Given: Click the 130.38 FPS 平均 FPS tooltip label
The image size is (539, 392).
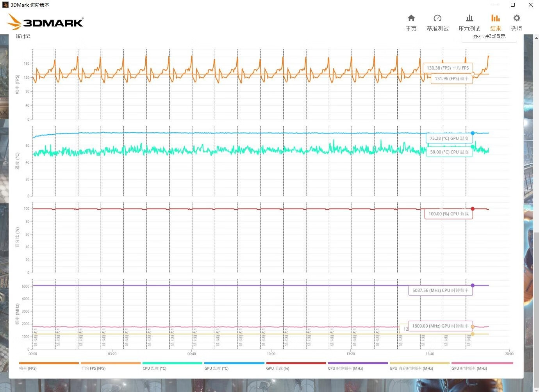Looking at the screenshot, I should (x=448, y=68).
